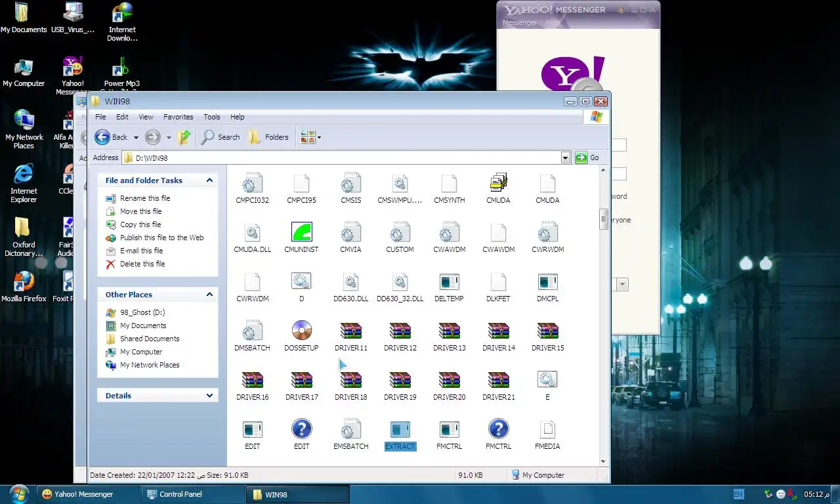840x504 pixels.
Task: Open Mozilla Firefox desktop icon
Action: click(24, 287)
